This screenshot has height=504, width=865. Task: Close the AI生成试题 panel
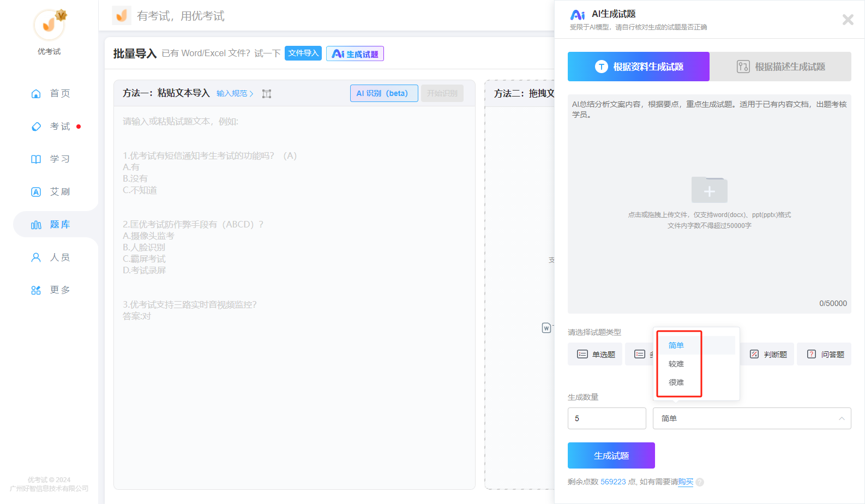848,20
